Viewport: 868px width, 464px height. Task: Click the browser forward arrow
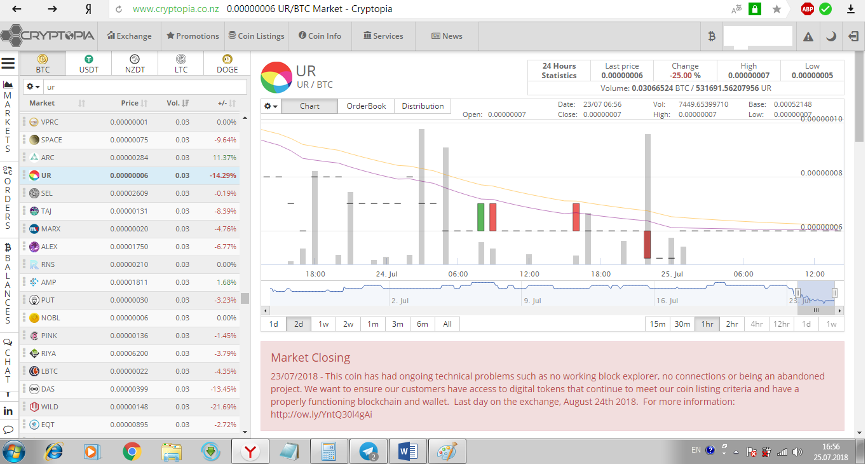pos(53,9)
